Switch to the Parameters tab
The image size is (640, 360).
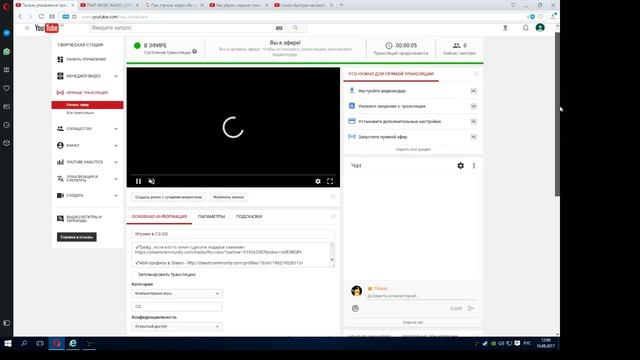tap(211, 217)
